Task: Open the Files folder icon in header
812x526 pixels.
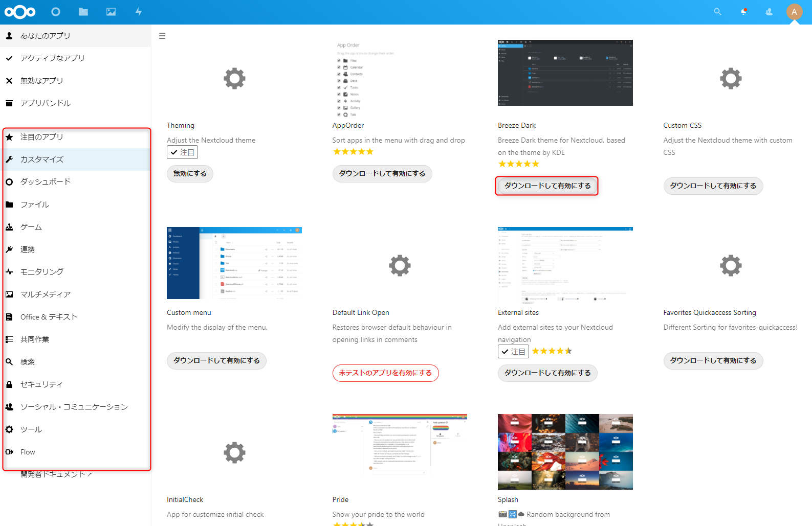Action: click(83, 12)
